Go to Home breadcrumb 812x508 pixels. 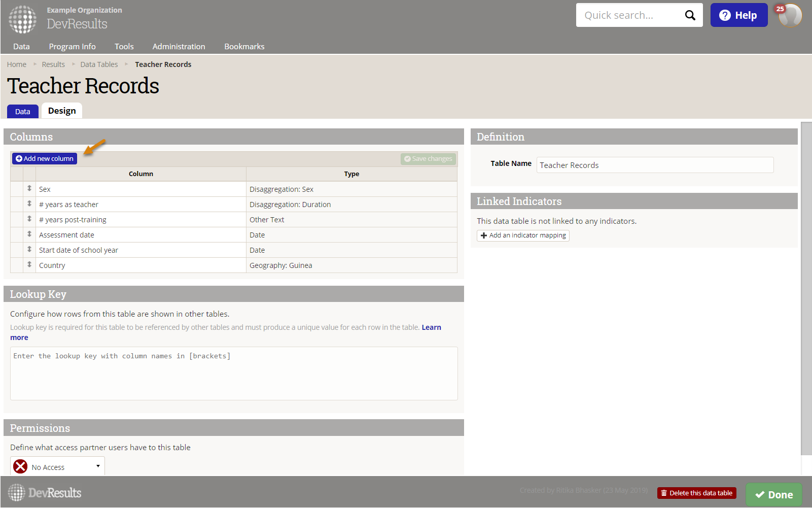click(x=17, y=64)
